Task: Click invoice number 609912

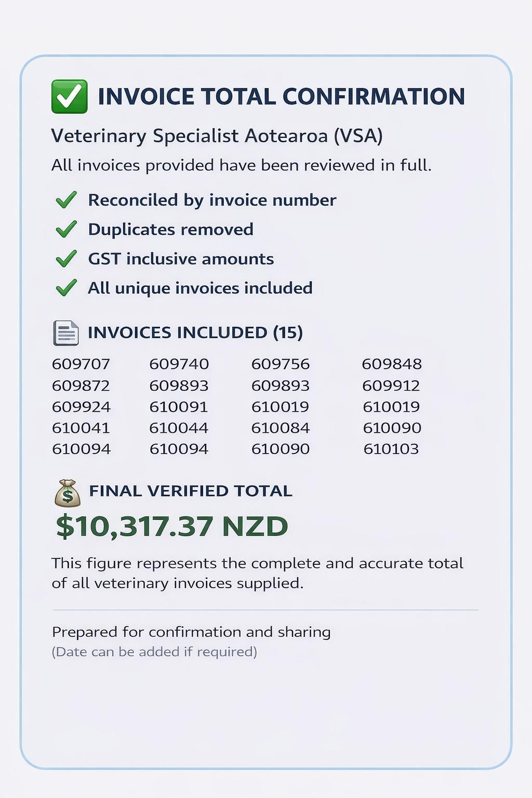Action: 391,385
